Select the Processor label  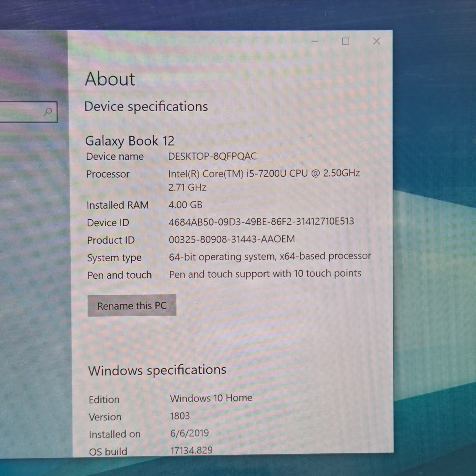click(108, 174)
